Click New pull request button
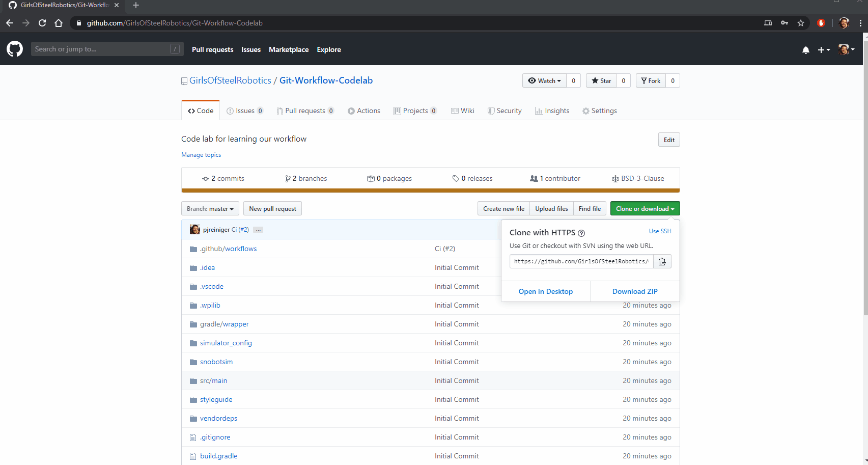This screenshot has width=868, height=465. click(x=272, y=208)
